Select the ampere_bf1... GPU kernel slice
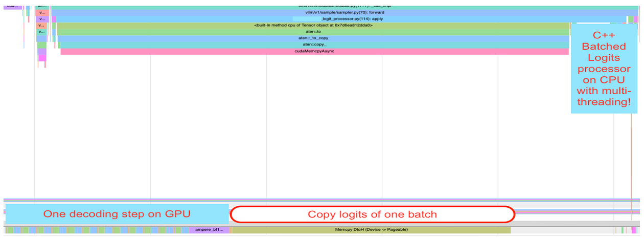 [x=210, y=230]
